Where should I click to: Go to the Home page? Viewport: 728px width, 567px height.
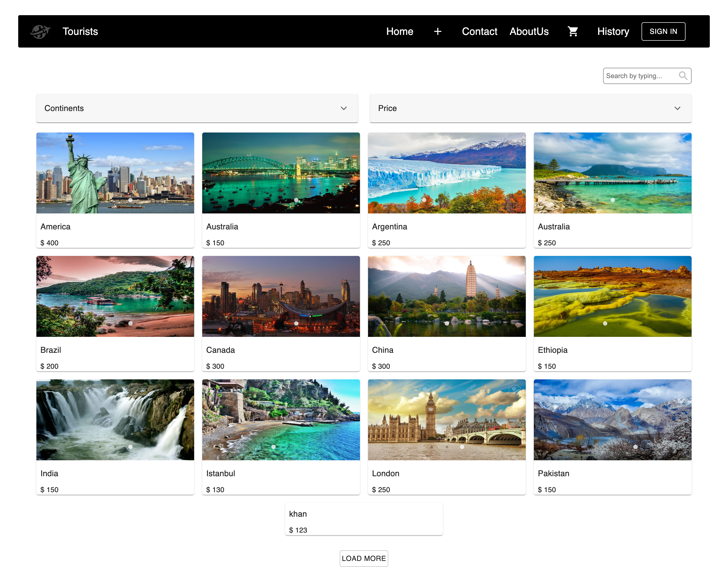(400, 31)
